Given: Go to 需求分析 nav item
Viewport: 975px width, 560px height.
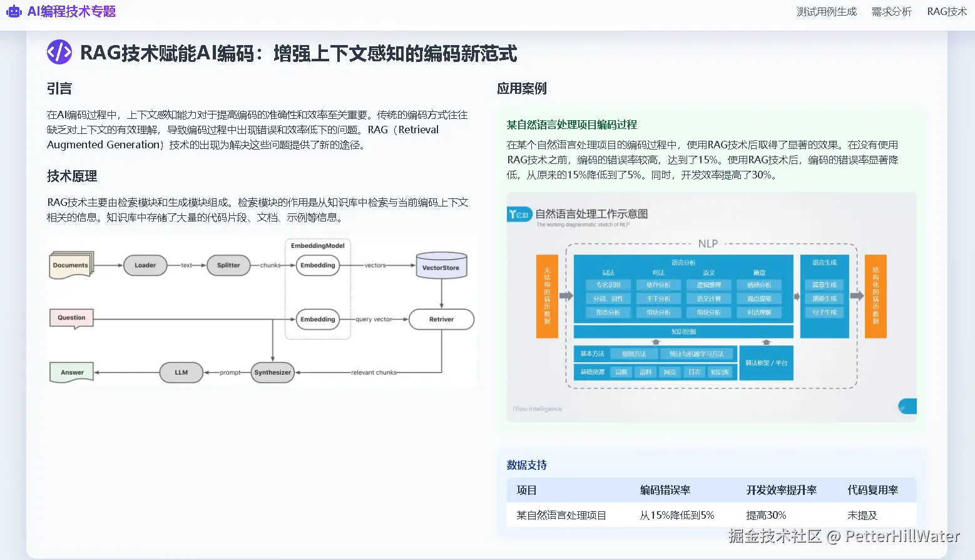Looking at the screenshot, I should pos(892,11).
